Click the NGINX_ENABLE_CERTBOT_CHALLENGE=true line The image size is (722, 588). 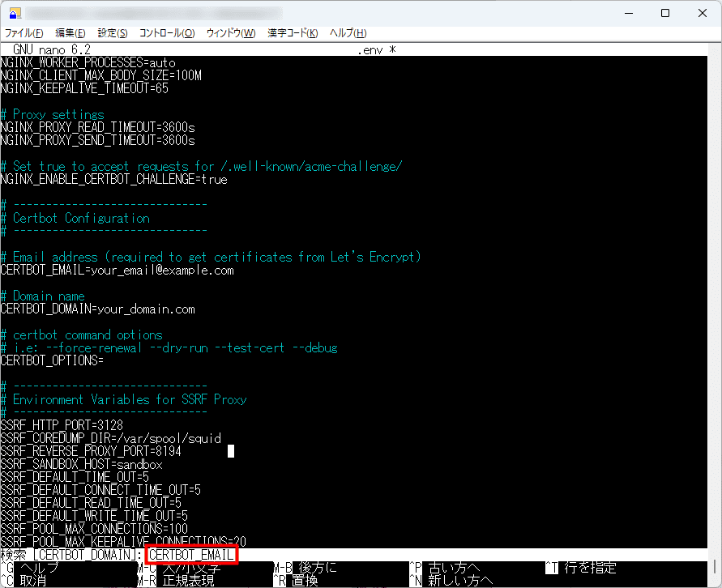114,180
